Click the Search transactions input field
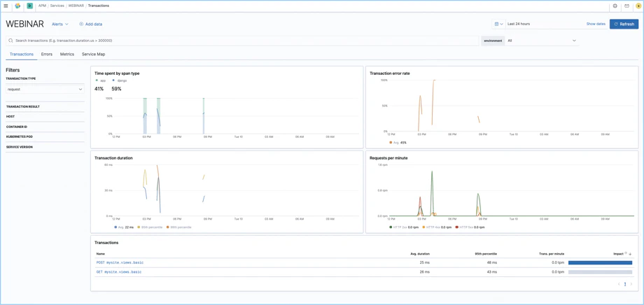Image resolution: width=644 pixels, height=305 pixels. [x=242, y=41]
